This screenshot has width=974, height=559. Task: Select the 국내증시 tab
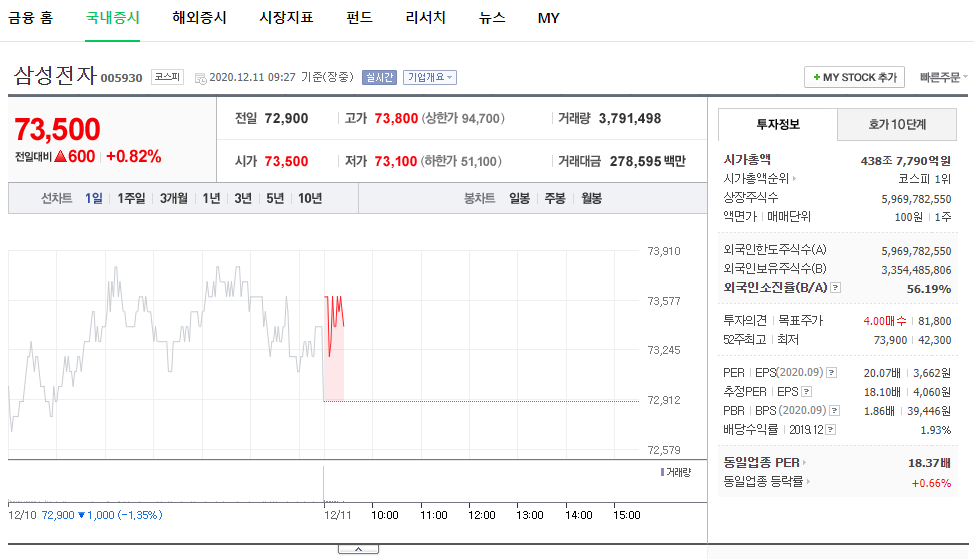coord(112,18)
